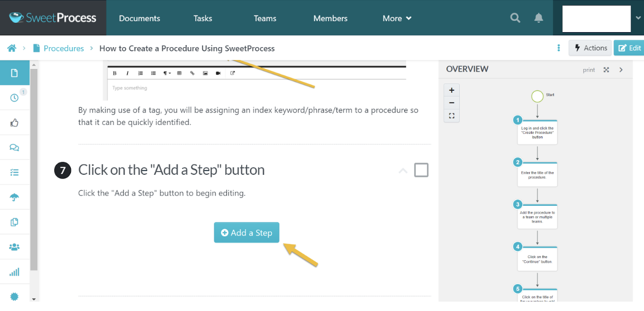The height and width of the screenshot is (311, 644).
Task: Open the Procedures breadcrumb link
Action: tap(63, 48)
